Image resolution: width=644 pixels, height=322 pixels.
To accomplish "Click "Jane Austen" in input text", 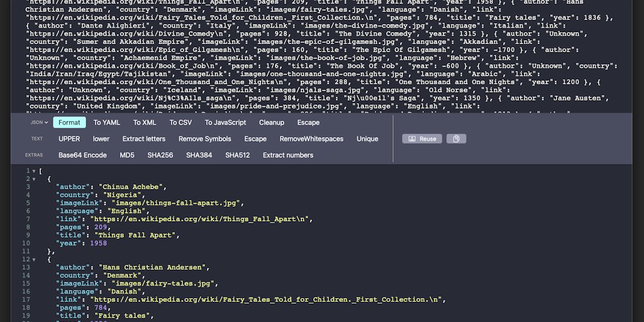I will (576, 98).
